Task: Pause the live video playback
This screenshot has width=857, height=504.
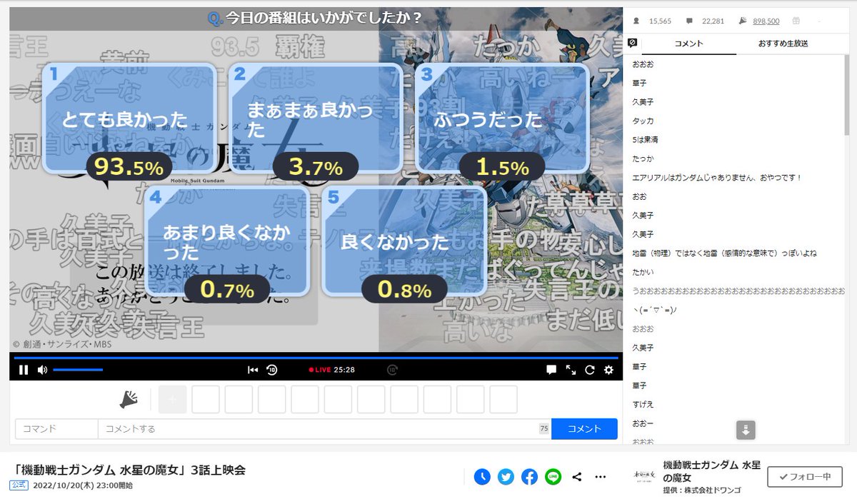Action: click(23, 370)
